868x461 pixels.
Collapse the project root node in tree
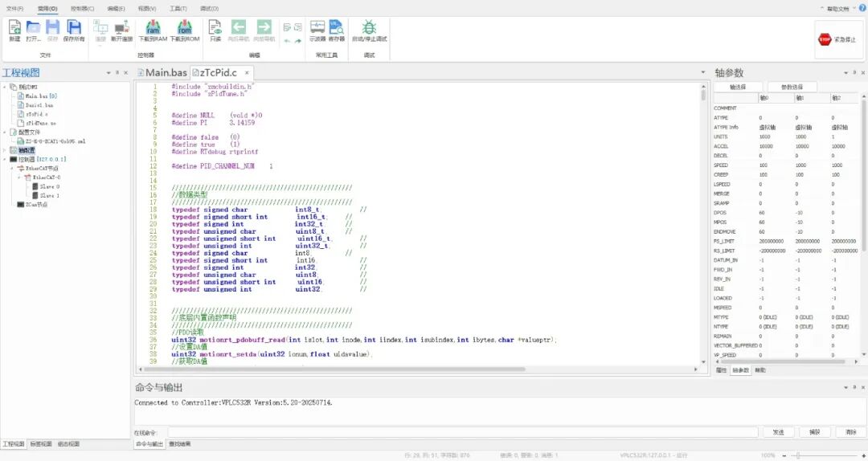[x=5, y=87]
